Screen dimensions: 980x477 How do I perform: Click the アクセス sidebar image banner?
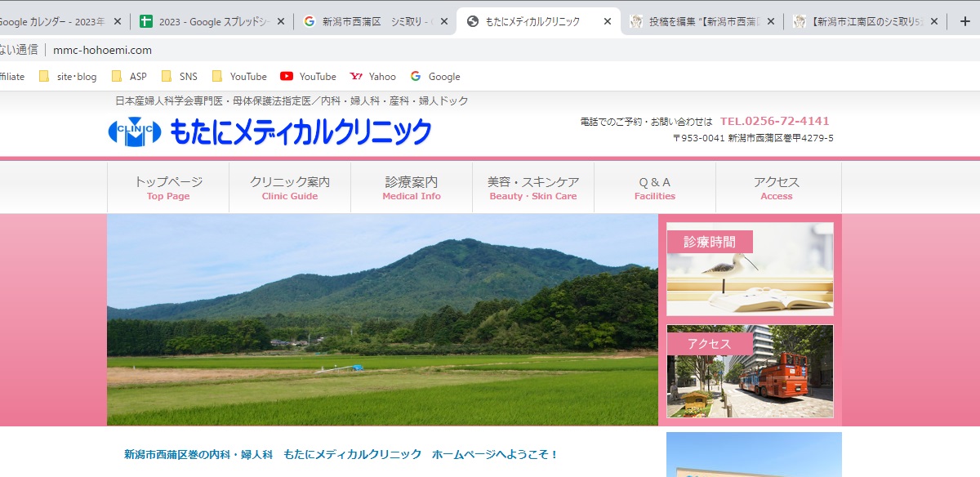tap(749, 372)
